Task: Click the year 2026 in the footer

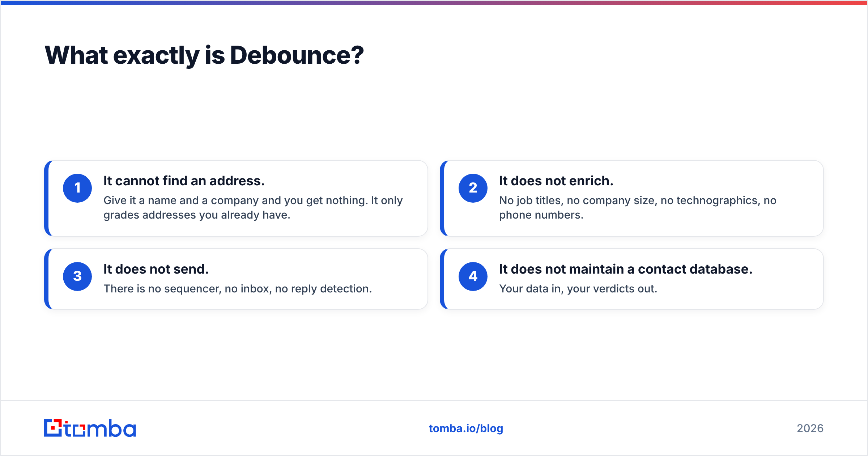Action: (x=810, y=428)
